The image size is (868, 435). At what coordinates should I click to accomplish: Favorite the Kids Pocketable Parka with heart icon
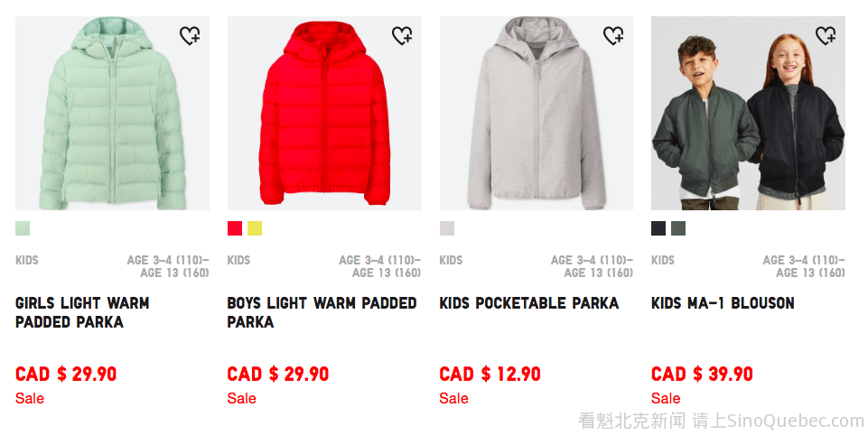(613, 35)
